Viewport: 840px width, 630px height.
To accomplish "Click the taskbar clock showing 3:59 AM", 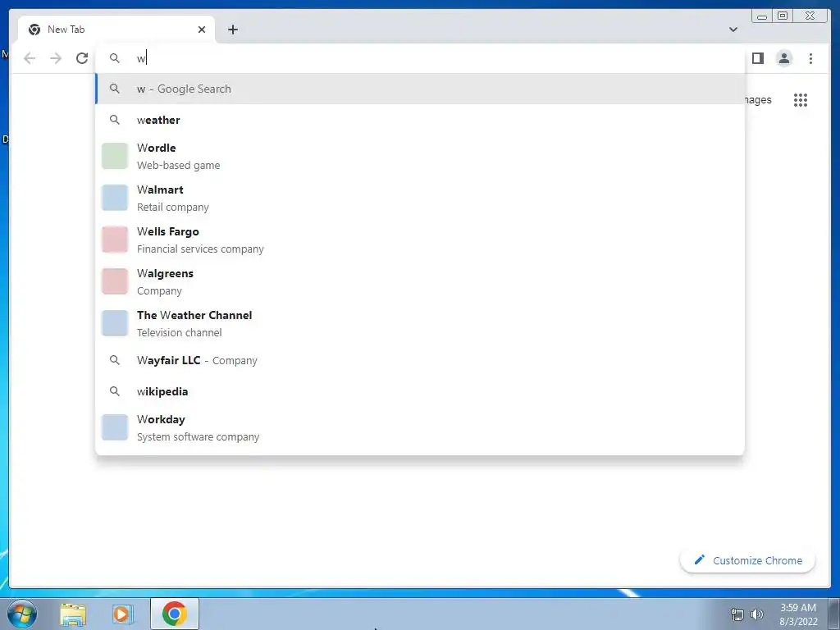I will click(x=798, y=614).
